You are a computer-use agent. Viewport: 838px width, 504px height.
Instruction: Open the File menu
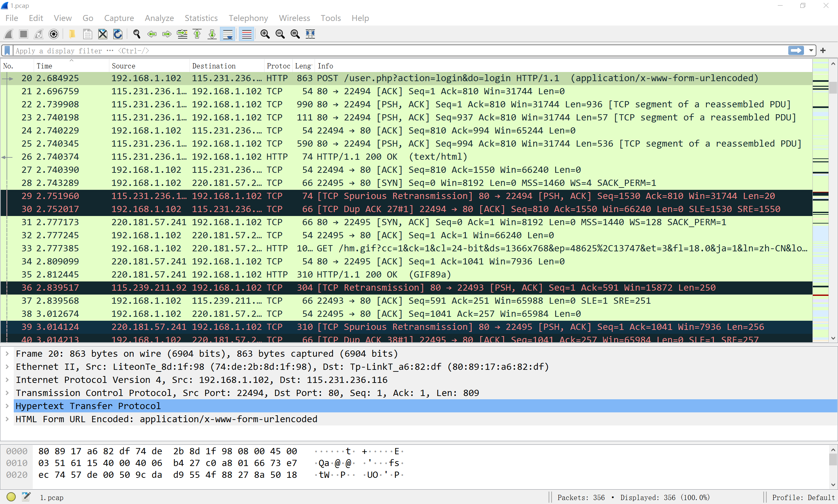point(12,18)
